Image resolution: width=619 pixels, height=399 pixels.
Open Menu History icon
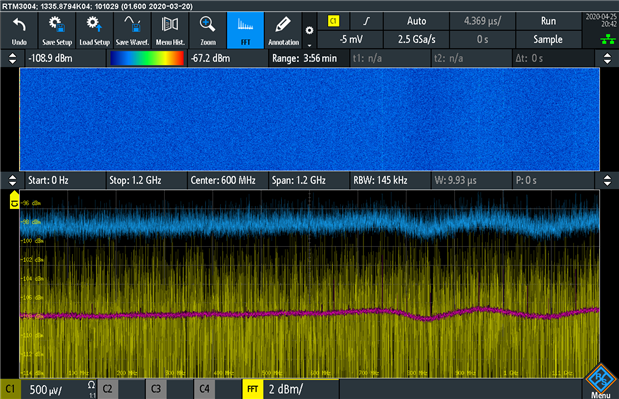pyautogui.click(x=170, y=30)
